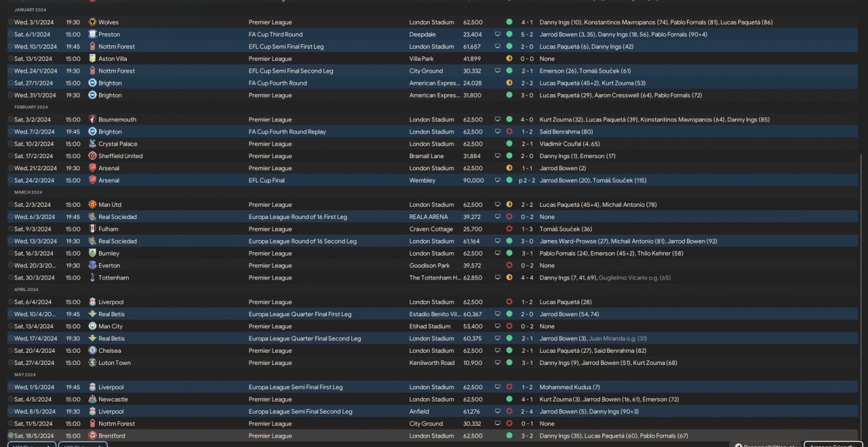This screenshot has height=447, width=868.
Task: Click the TV icon on the Preston row
Action: pos(498,35)
